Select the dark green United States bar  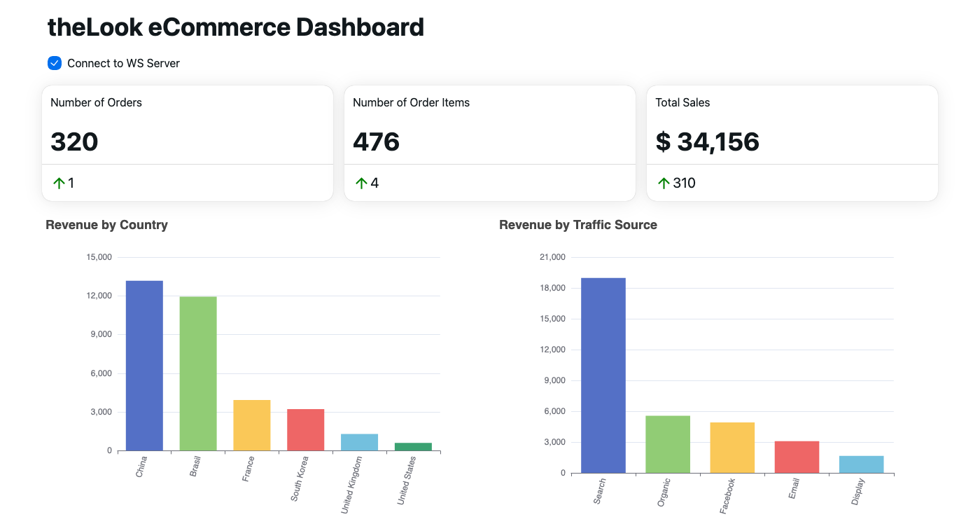[414, 446]
